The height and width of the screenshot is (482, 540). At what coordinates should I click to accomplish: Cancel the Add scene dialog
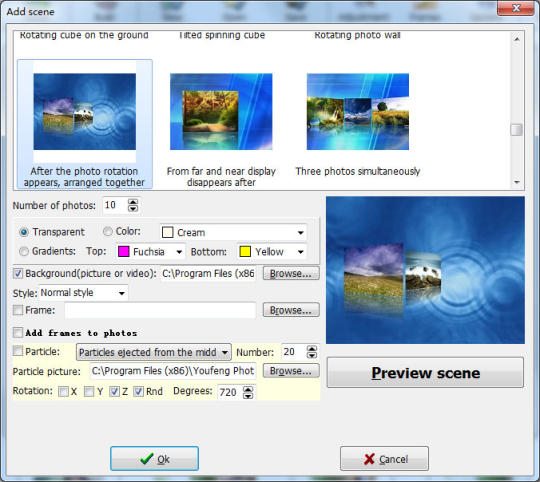click(x=384, y=459)
